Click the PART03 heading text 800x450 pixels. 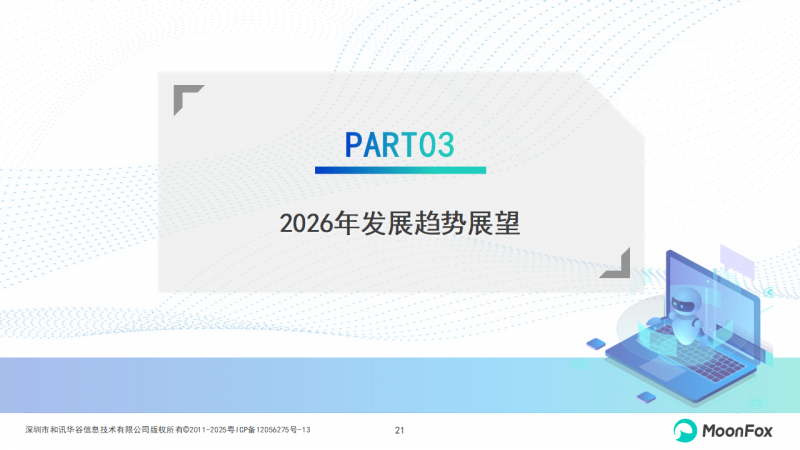400,145
